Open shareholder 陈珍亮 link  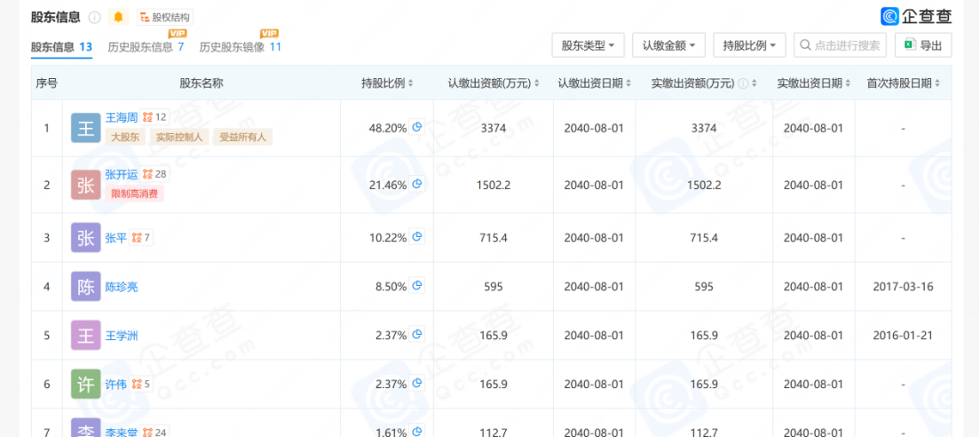coord(122,287)
